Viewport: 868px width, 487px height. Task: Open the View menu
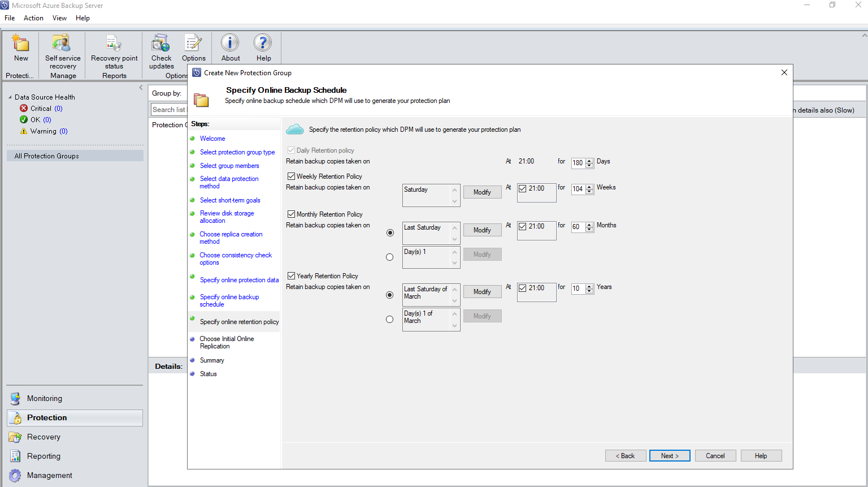point(59,18)
